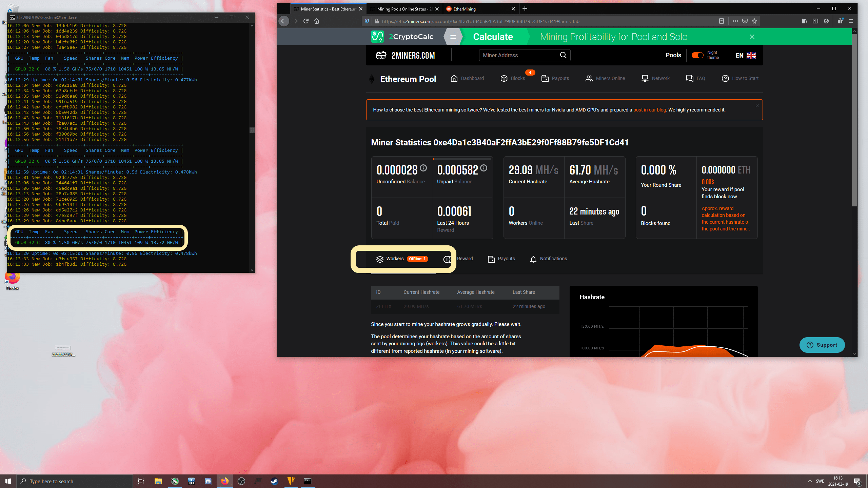The height and width of the screenshot is (488, 868).
Task: Open the Network section icon
Action: 655,78
